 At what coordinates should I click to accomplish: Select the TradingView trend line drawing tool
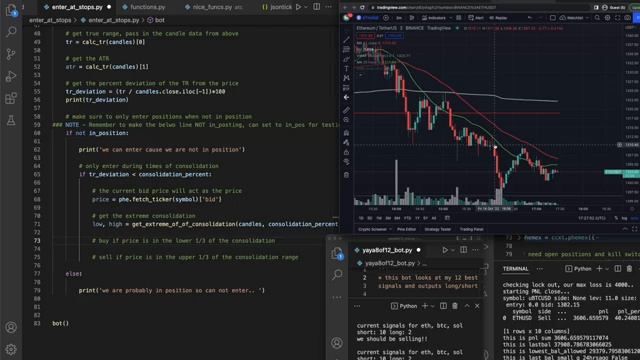(346, 40)
